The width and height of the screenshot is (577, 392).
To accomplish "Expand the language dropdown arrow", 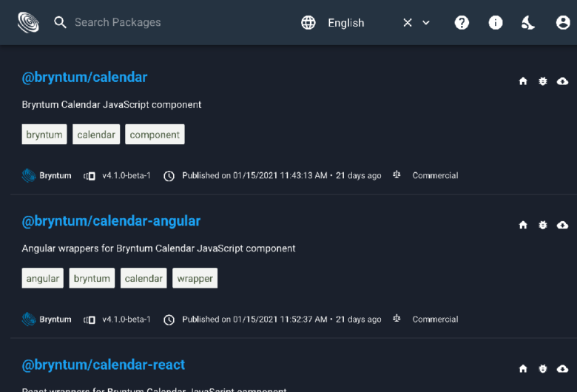I will pyautogui.click(x=426, y=23).
